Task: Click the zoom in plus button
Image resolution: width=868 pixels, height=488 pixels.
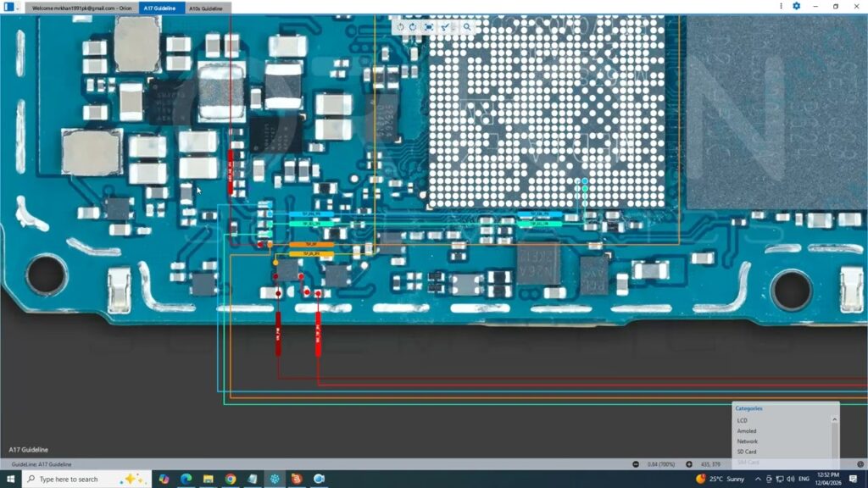Action: pyautogui.click(x=689, y=464)
